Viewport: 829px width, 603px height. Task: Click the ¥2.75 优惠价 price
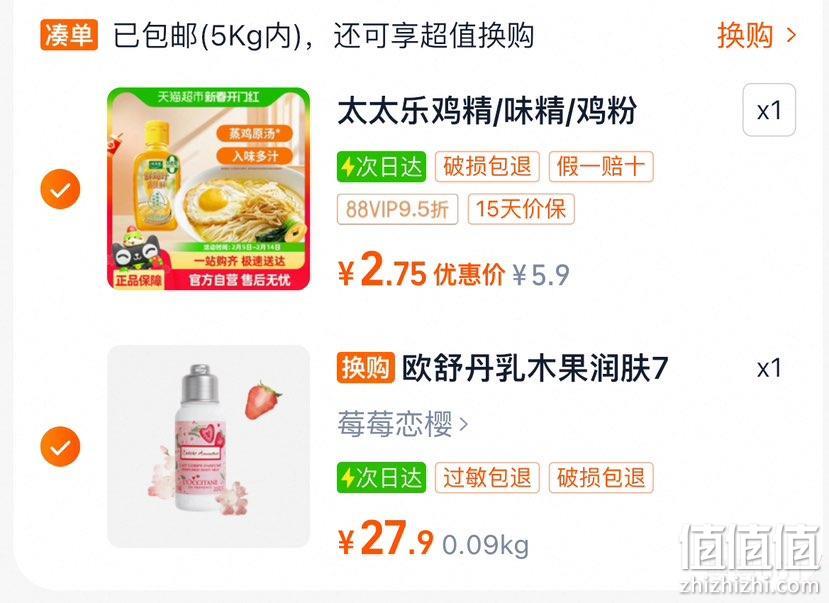click(x=421, y=271)
